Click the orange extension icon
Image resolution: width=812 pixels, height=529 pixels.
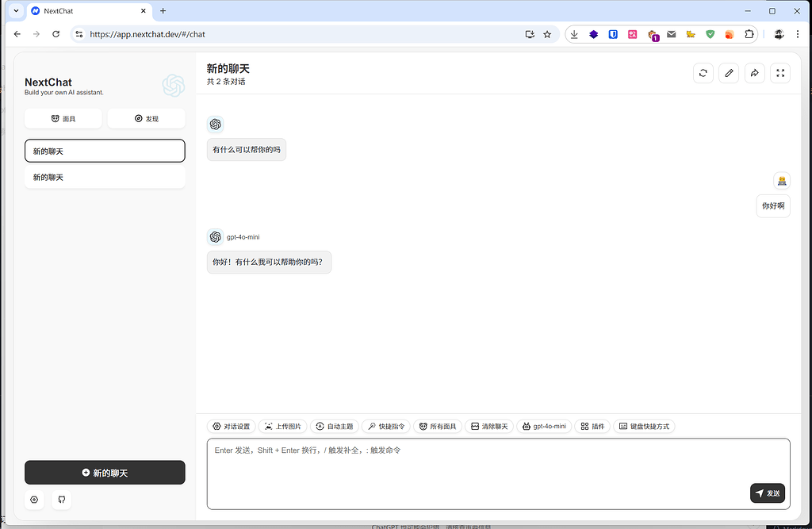[730, 34]
